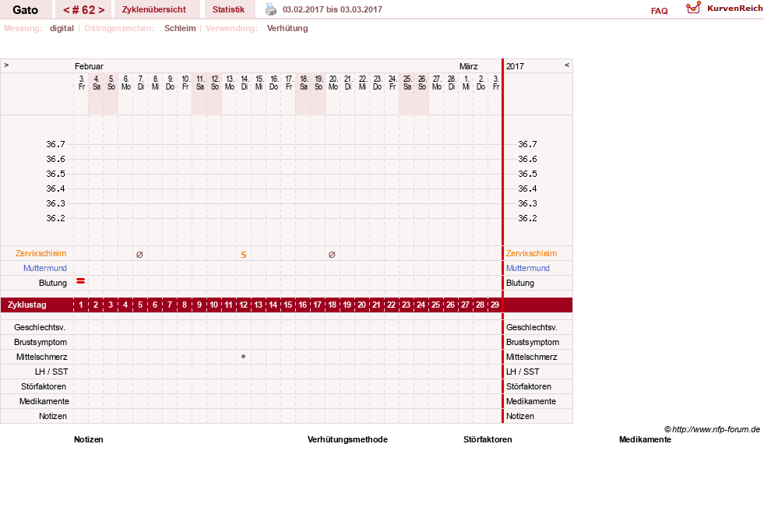Image resolution: width=764 pixels, height=532 pixels.
Task: Select cycle day 18 cell
Action: 332,305
